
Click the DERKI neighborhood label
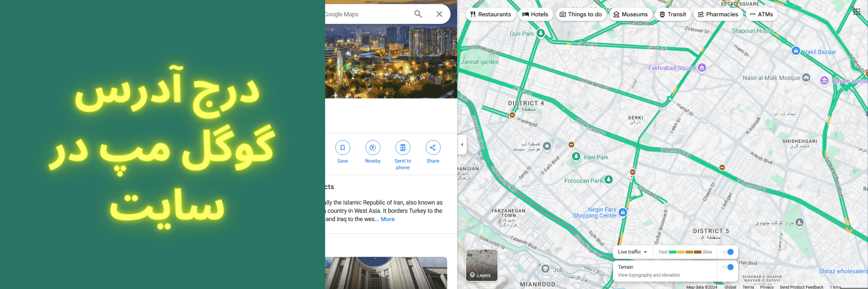tap(635, 118)
